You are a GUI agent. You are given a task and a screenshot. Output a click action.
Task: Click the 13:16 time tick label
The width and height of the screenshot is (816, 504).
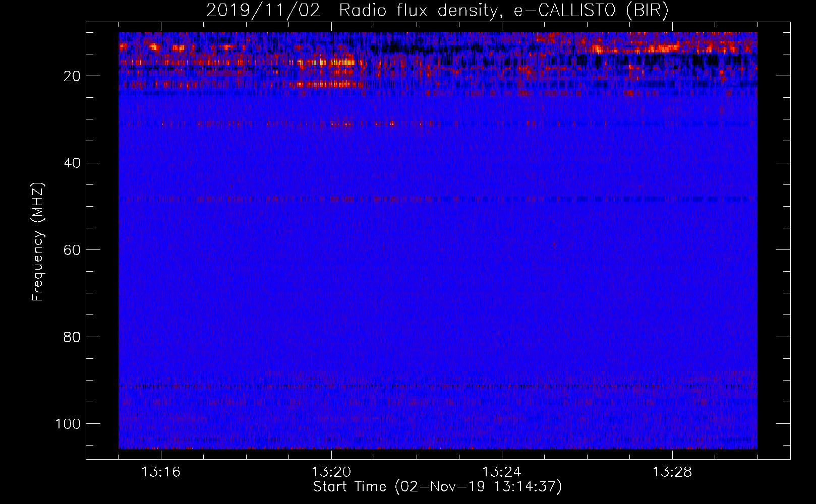161,472
